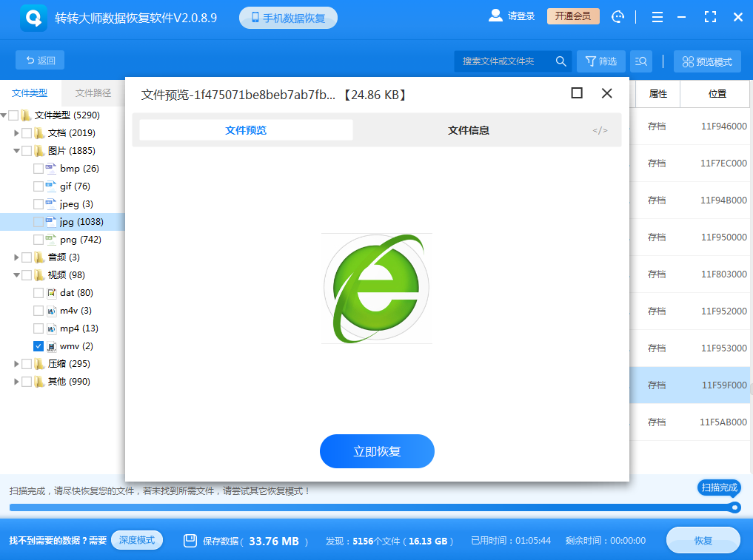The width and height of the screenshot is (753, 560).
Task: Click the 保存数据 save disk icon
Action: 191,540
